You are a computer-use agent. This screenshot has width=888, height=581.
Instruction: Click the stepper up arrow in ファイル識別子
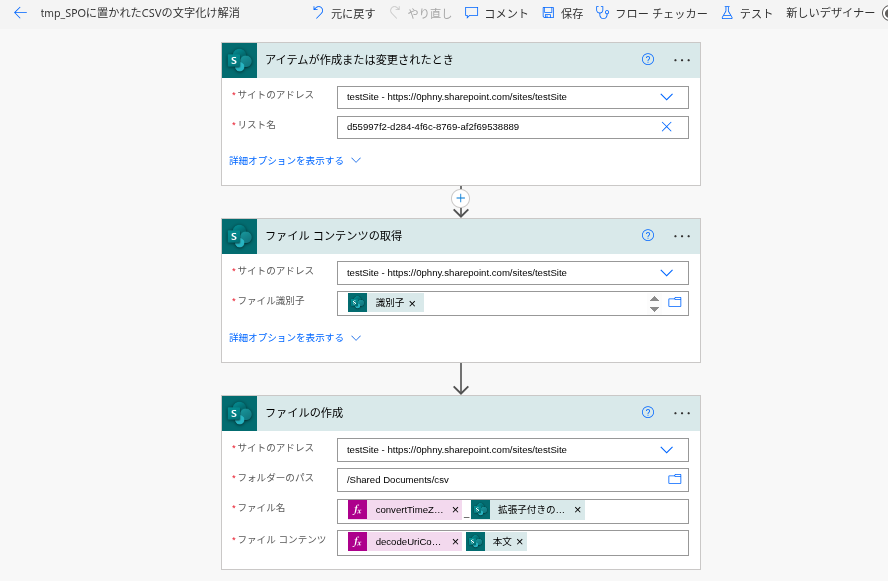coord(654,298)
